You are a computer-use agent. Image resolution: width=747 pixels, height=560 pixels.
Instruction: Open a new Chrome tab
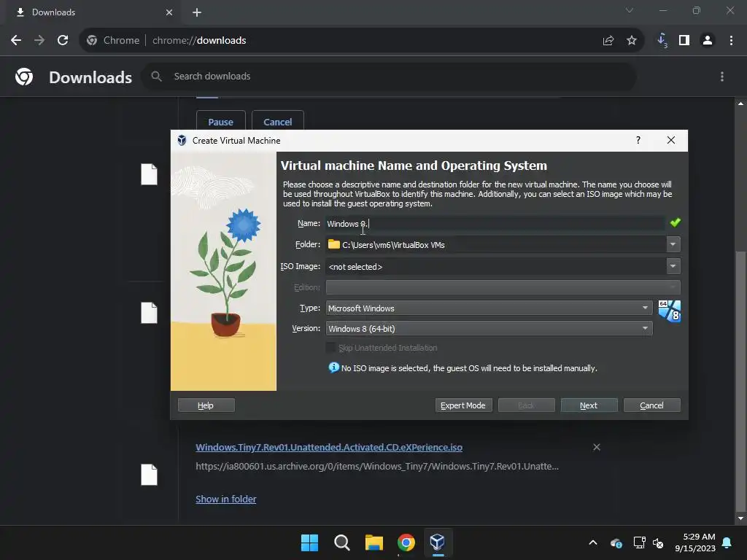[x=197, y=12]
